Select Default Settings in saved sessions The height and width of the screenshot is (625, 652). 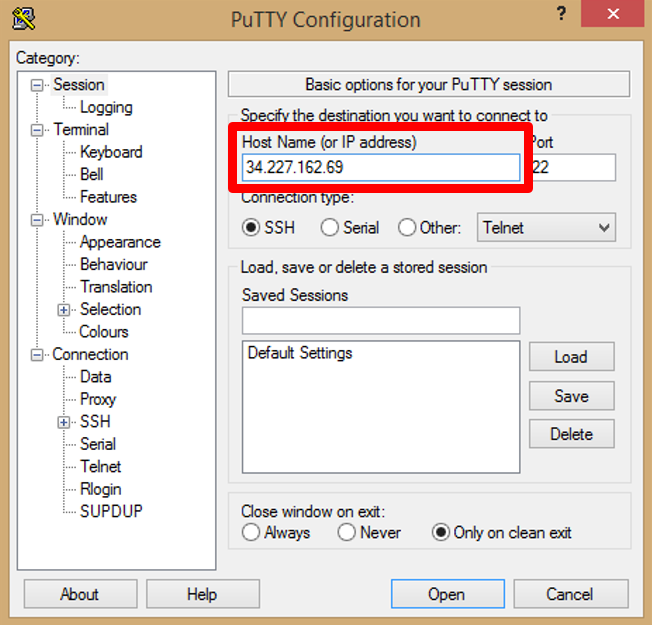(300, 353)
